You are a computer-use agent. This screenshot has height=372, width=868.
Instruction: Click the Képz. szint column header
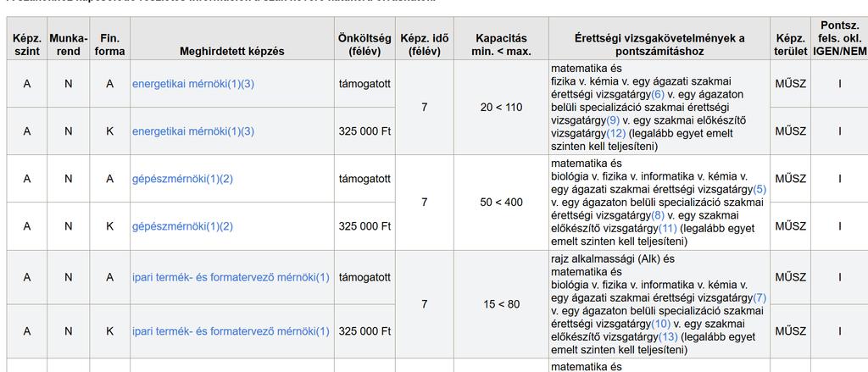(27, 45)
